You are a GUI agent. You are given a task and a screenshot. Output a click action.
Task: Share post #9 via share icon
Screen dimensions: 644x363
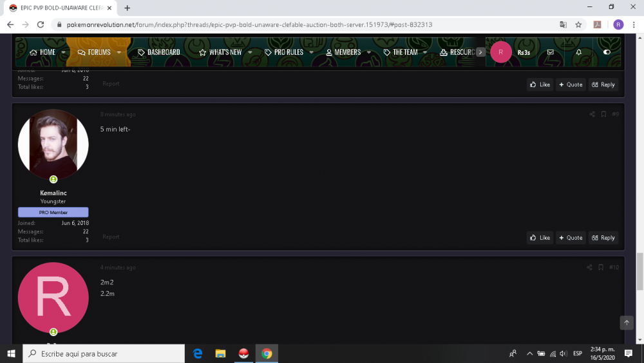(x=592, y=114)
